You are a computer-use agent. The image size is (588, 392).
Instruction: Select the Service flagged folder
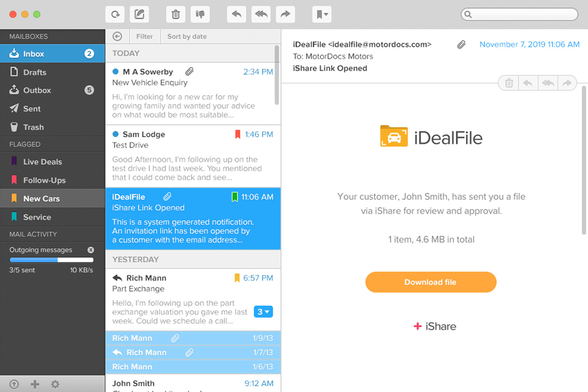pos(52,217)
